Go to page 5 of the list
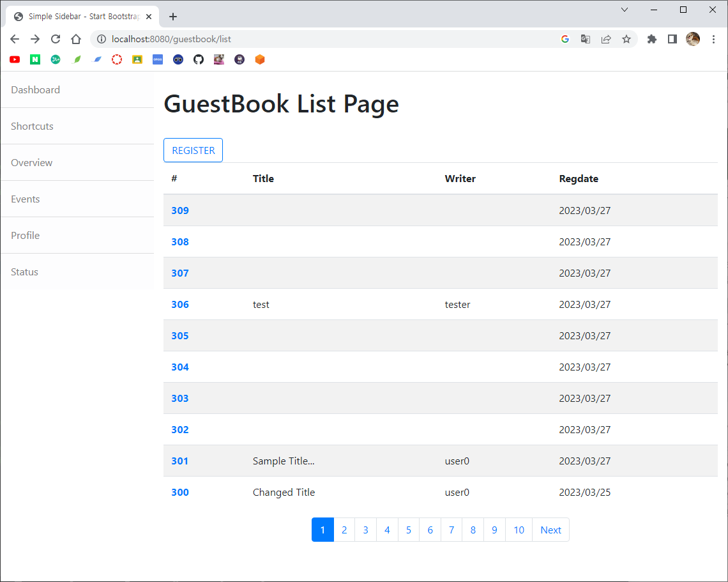728x582 pixels. click(409, 530)
